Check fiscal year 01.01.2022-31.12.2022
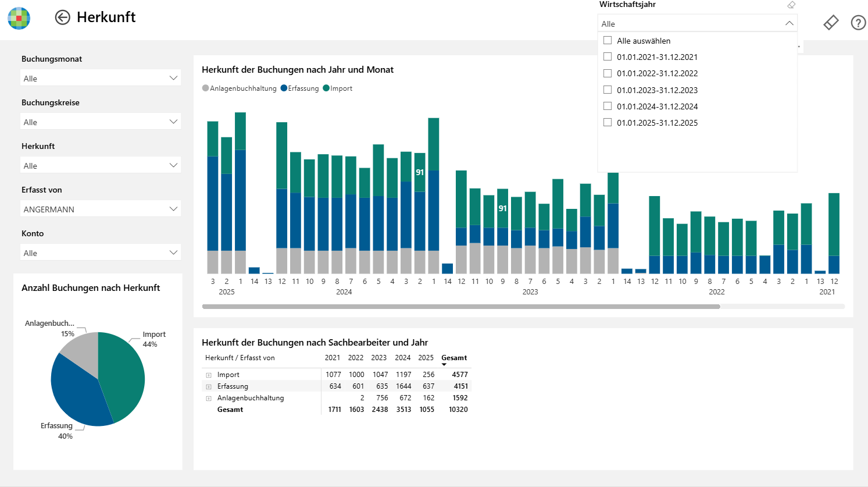The height and width of the screenshot is (487, 868). [x=608, y=73]
